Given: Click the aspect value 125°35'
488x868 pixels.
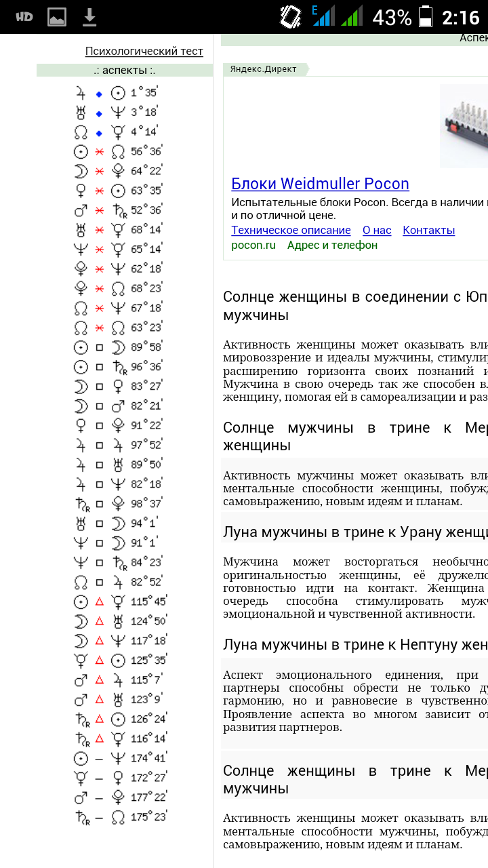Looking at the screenshot, I should (x=149, y=660).
